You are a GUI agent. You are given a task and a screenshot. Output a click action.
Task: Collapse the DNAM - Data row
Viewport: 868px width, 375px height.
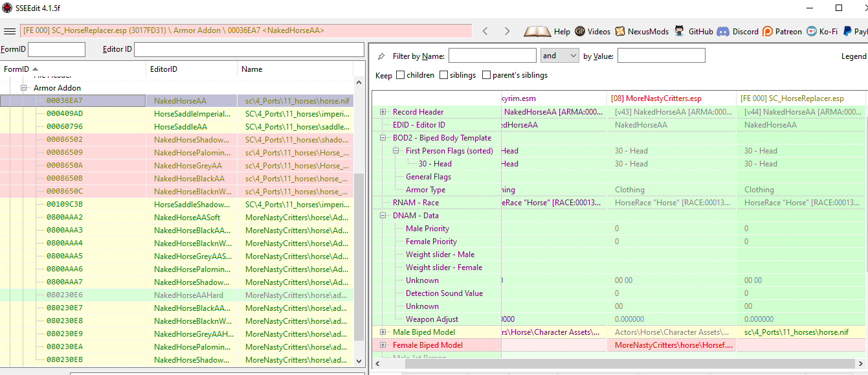point(383,216)
